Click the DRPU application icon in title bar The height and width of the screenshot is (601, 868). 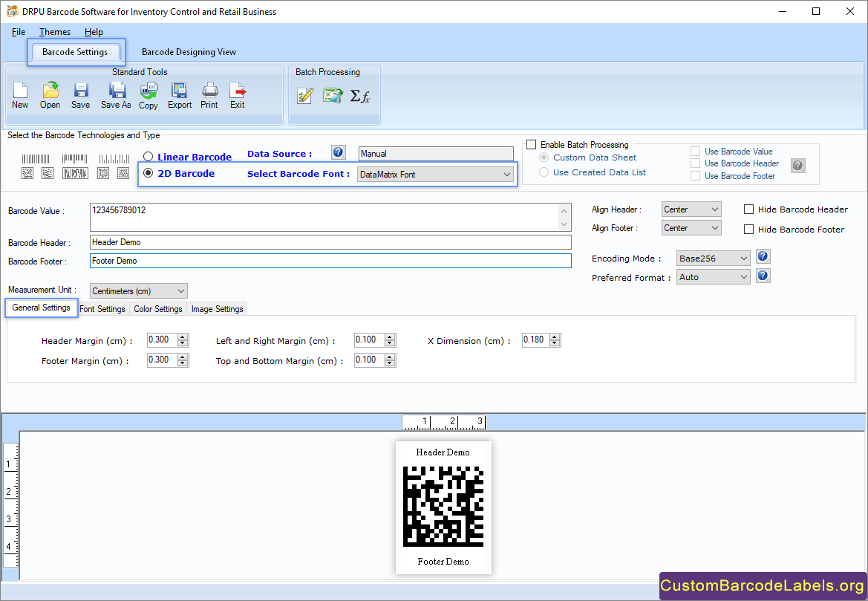(x=12, y=11)
